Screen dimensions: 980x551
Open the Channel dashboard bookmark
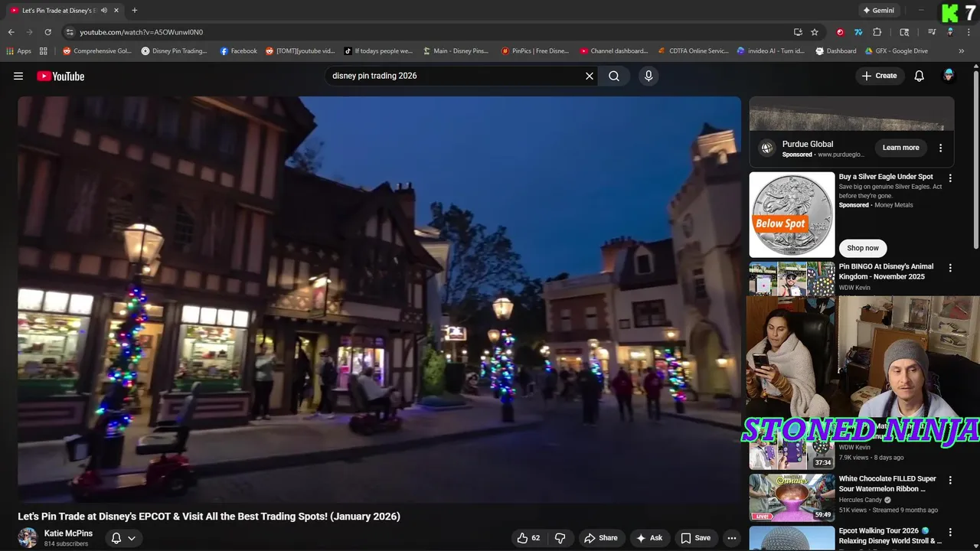[613, 51]
